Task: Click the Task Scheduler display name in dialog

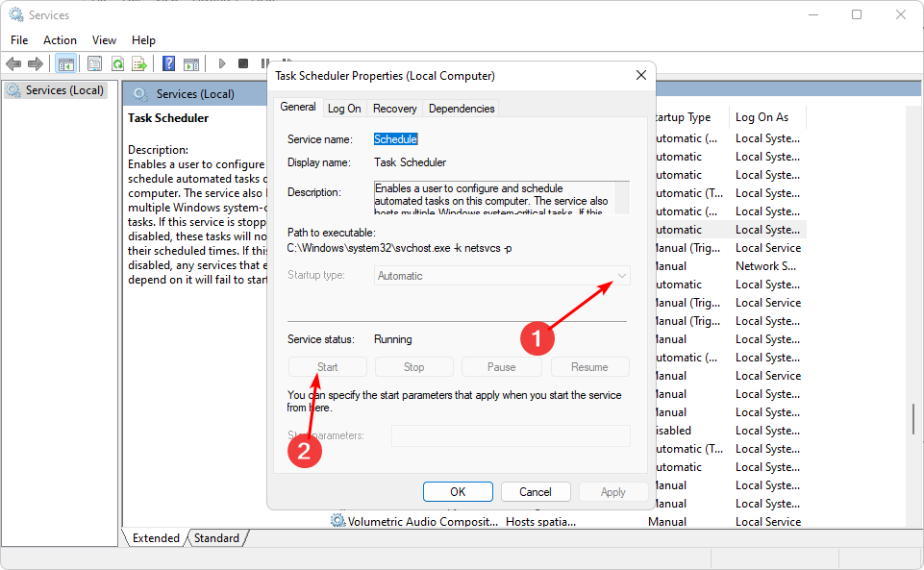Action: point(411,161)
